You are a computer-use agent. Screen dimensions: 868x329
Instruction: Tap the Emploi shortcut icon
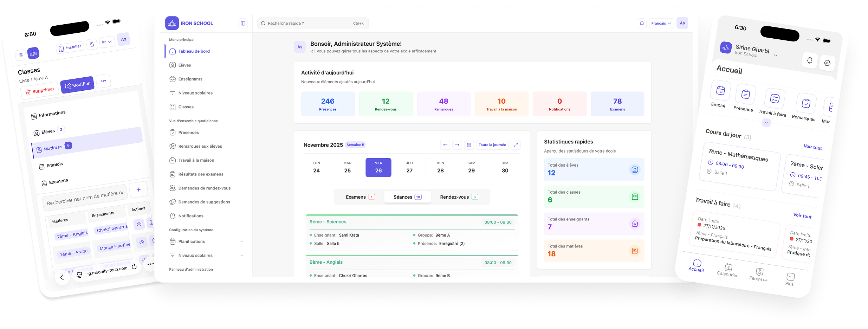pyautogui.click(x=720, y=91)
